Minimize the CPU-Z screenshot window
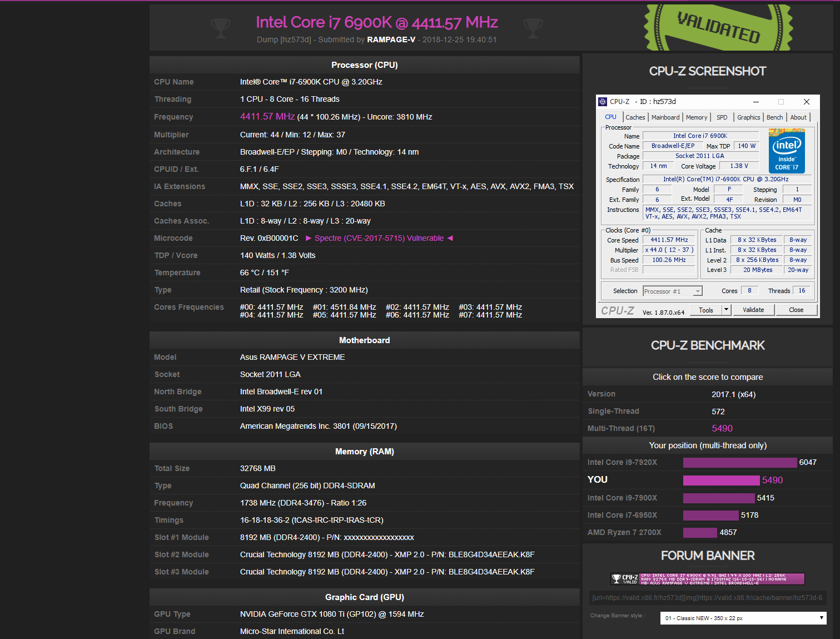Image resolution: width=840 pixels, height=639 pixels. (756, 102)
